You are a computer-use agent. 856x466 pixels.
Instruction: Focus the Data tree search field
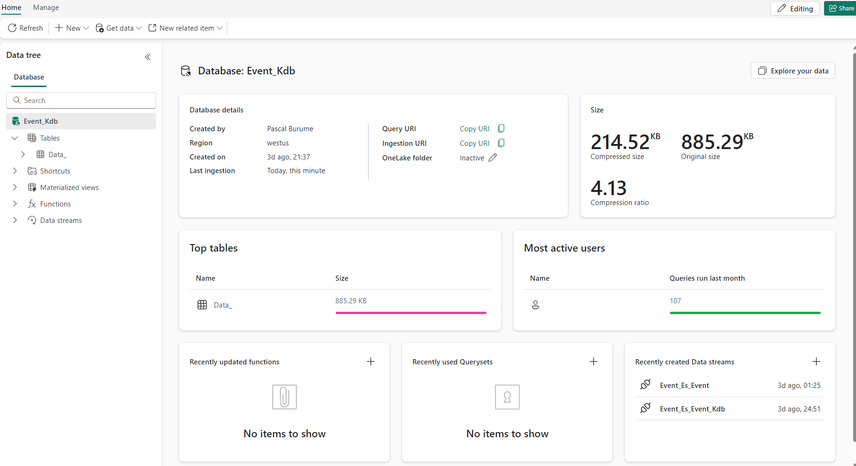tap(81, 100)
